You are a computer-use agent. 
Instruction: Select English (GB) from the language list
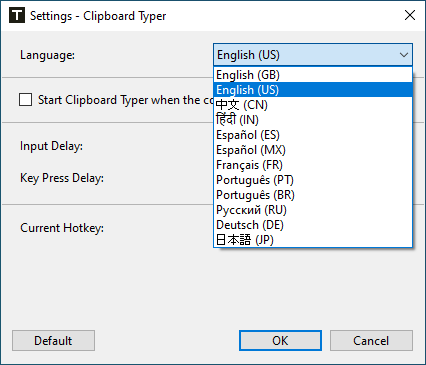(x=313, y=75)
